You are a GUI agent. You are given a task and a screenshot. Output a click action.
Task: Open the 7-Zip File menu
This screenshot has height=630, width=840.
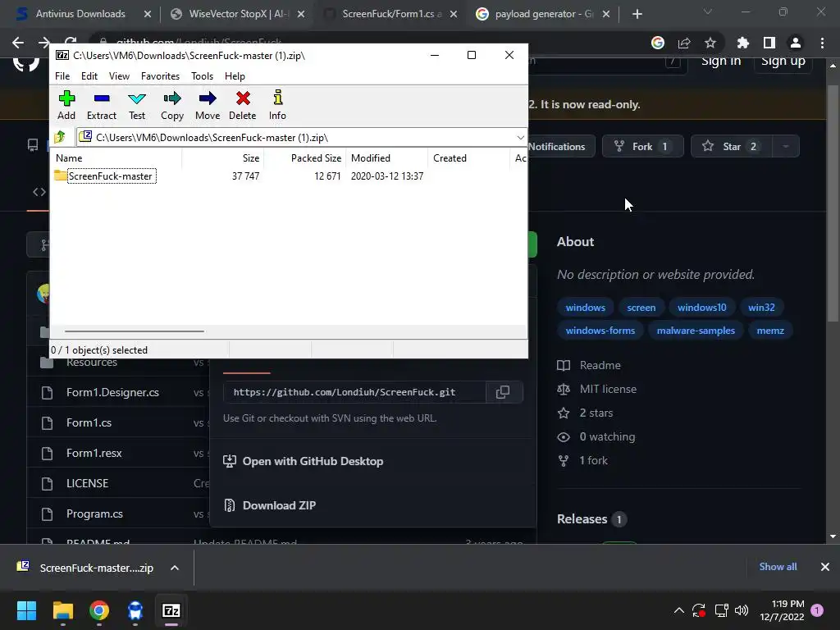(x=62, y=76)
